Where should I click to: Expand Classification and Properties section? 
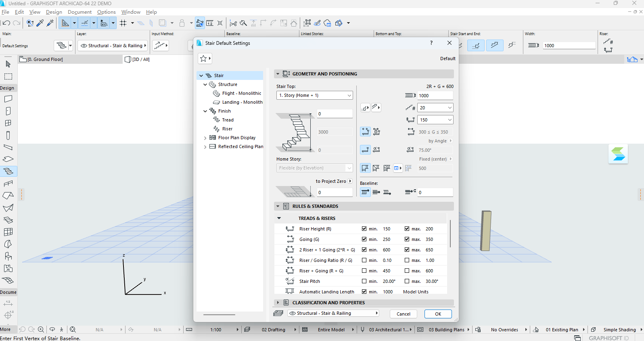tap(278, 303)
